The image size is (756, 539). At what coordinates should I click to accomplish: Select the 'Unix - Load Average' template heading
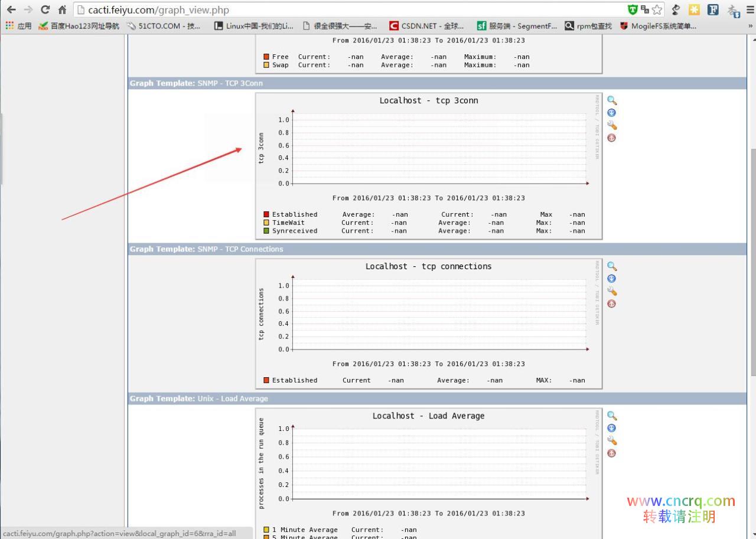pos(233,398)
